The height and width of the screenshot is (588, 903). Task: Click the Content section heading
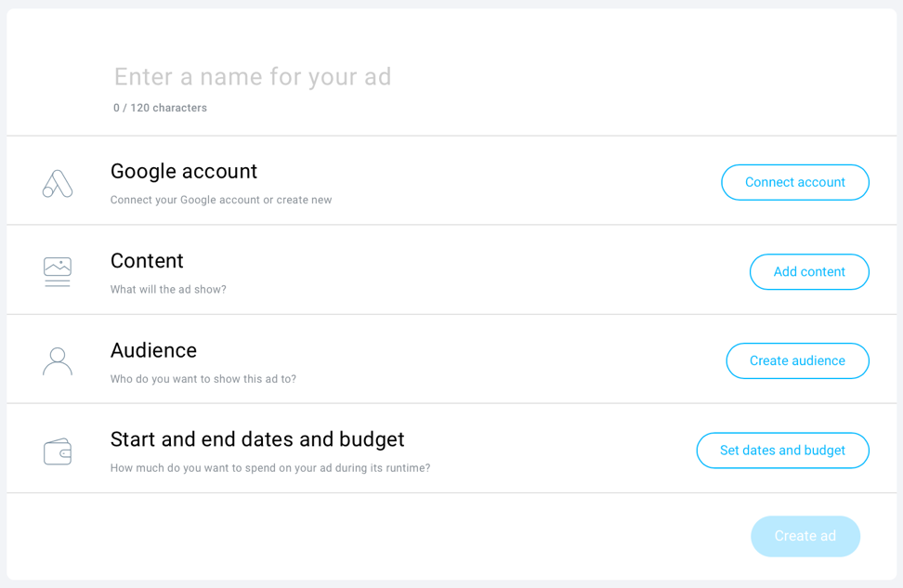[x=147, y=261]
